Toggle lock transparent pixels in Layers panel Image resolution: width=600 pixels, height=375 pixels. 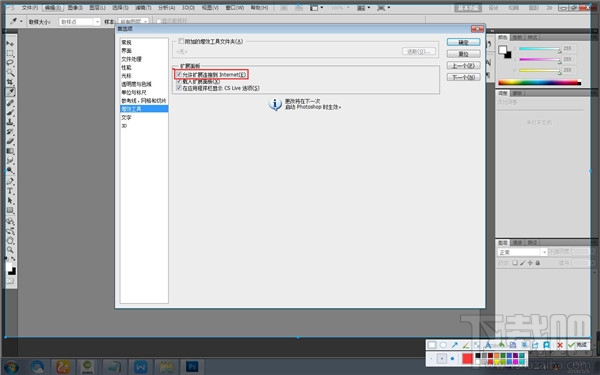(x=515, y=262)
